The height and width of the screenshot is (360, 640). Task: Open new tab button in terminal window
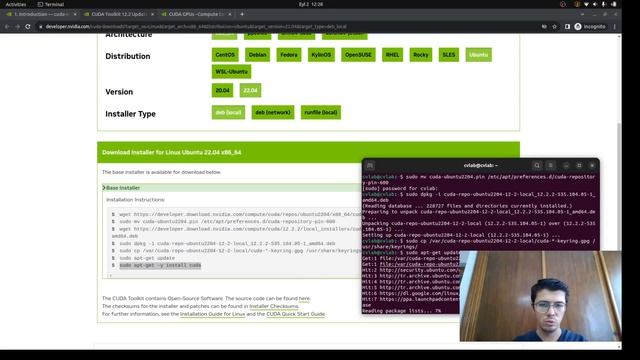pos(370,165)
